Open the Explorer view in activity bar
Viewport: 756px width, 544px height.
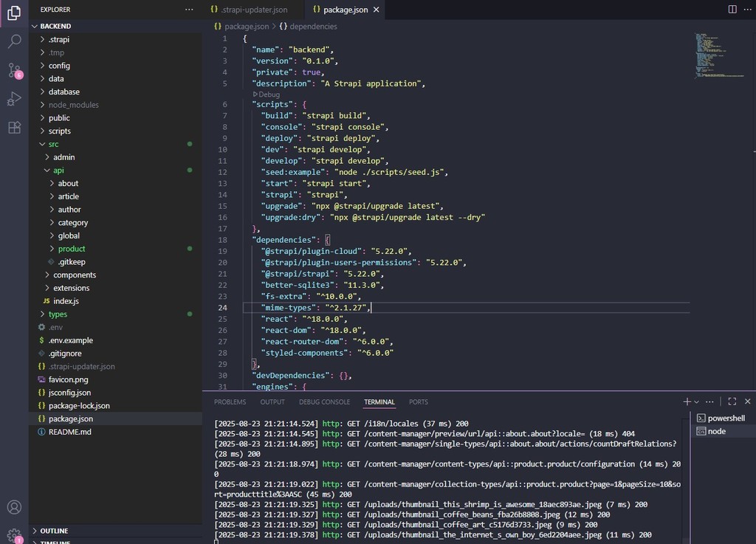14,13
